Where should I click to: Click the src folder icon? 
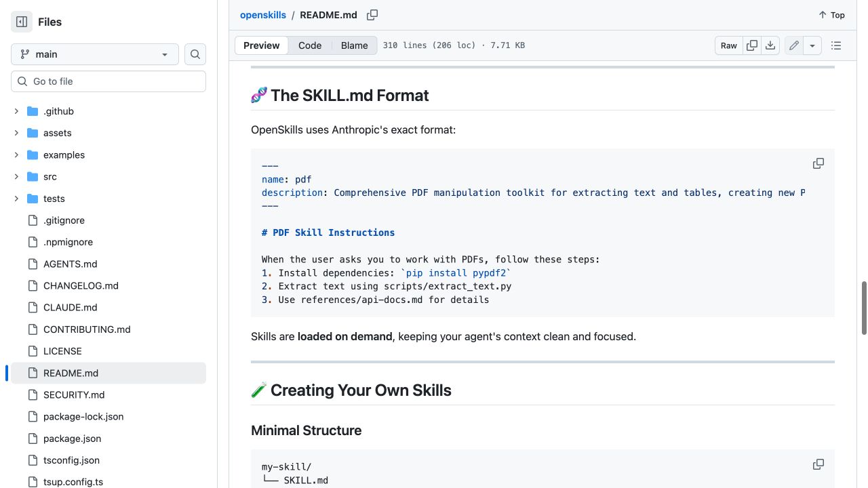(x=33, y=176)
